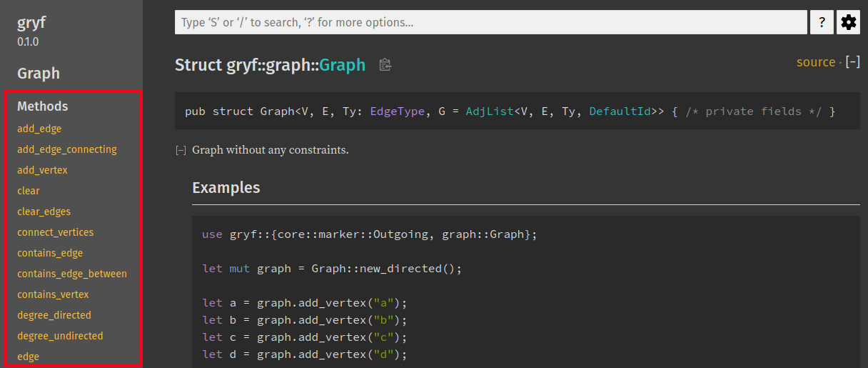Screen dimensions: 868x368
Task: Click the help question mark button
Action: click(x=822, y=22)
